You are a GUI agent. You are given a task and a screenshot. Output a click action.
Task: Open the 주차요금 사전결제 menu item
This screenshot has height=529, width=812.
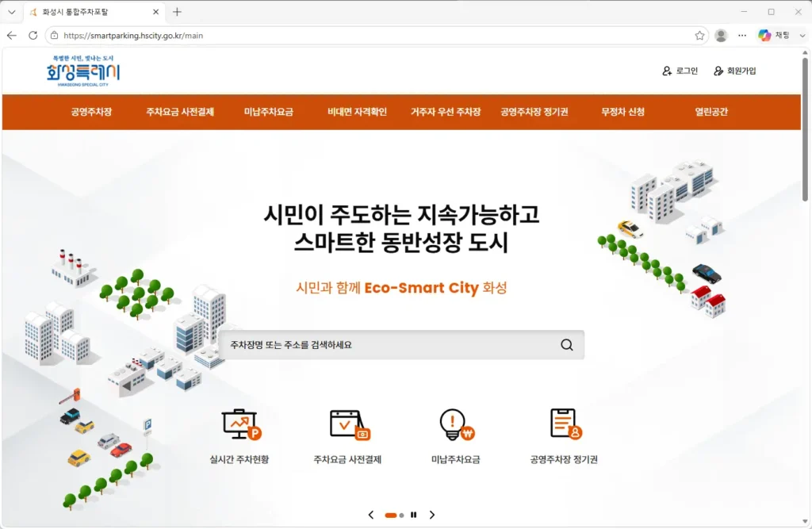(x=180, y=111)
